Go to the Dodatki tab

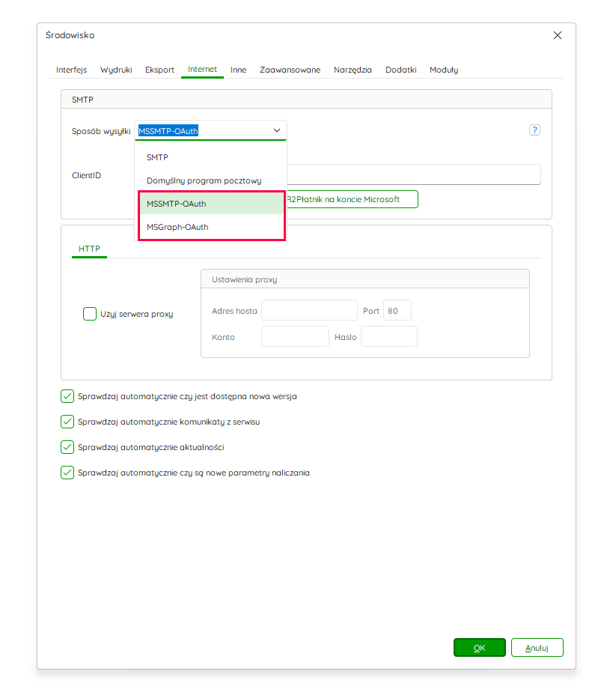(x=401, y=70)
